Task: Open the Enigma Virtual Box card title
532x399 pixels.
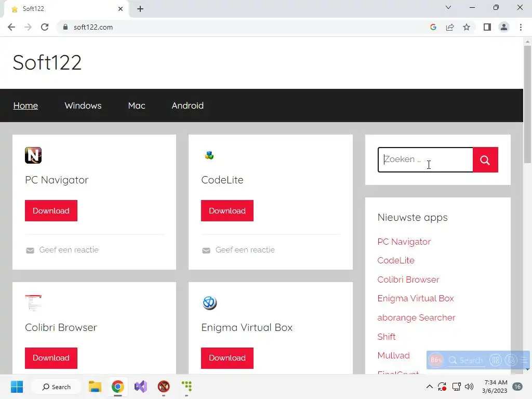Action: pyautogui.click(x=247, y=327)
